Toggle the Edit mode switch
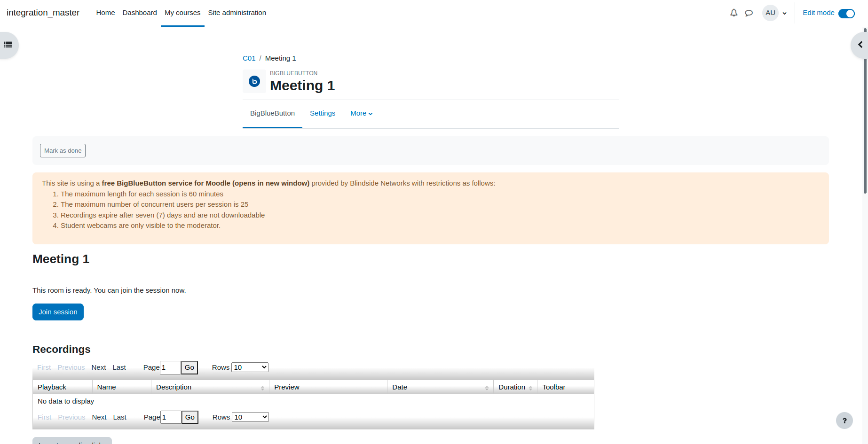Viewport: 868px width, 444px height. [x=846, y=13]
